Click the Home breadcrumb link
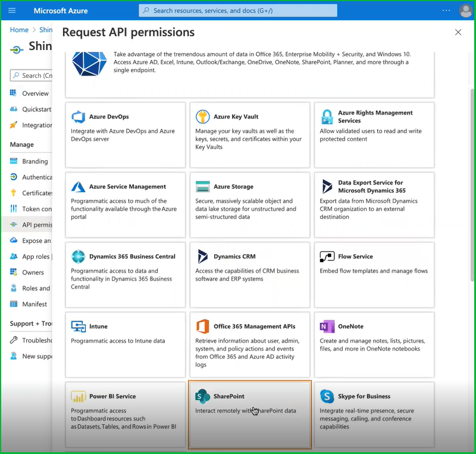This screenshot has height=454, width=476. [x=19, y=30]
